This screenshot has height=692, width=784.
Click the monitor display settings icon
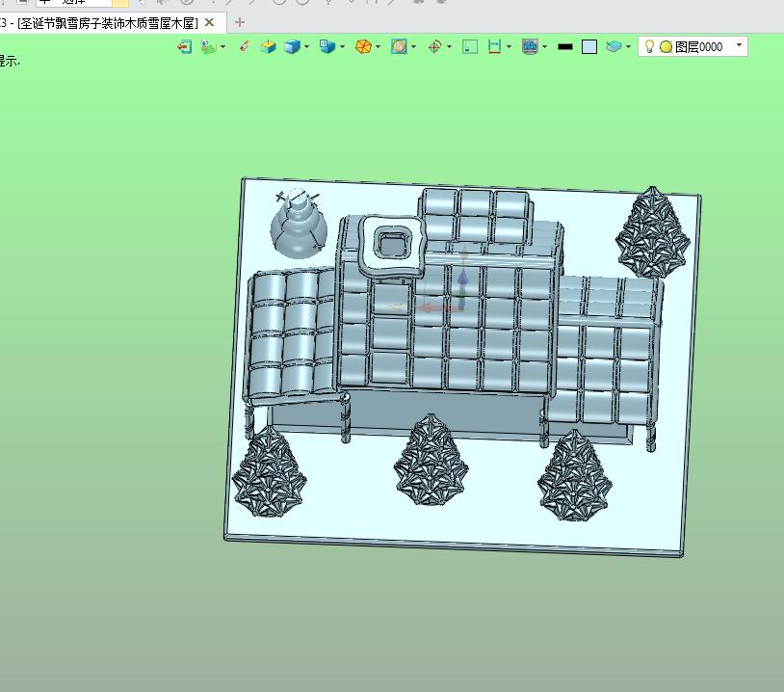[x=530, y=47]
